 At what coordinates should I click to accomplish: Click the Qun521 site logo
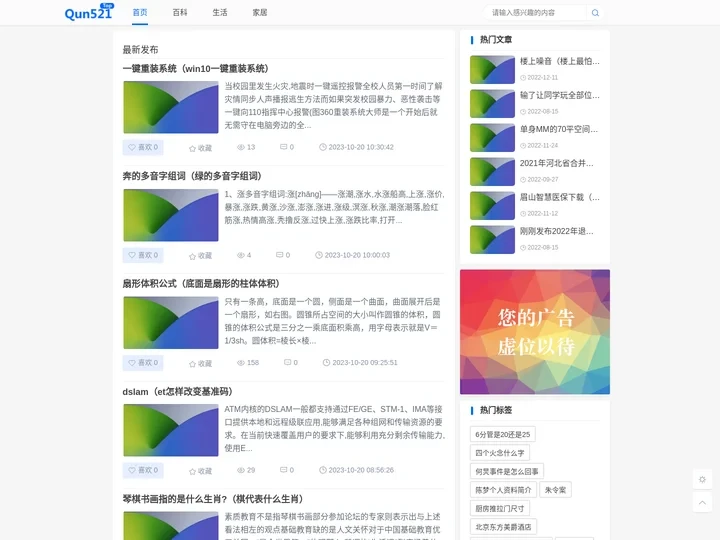(89, 12)
